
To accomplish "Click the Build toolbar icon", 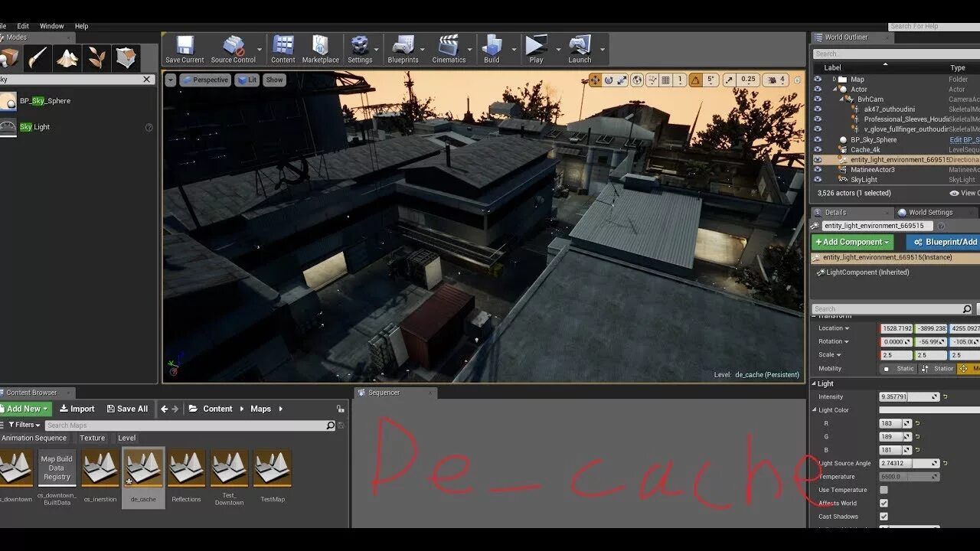I will click(492, 50).
